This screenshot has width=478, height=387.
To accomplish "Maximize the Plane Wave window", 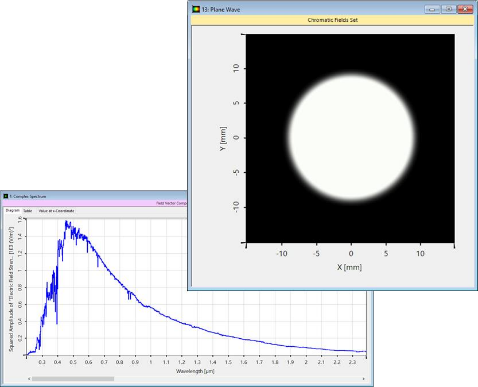I will coord(449,9).
